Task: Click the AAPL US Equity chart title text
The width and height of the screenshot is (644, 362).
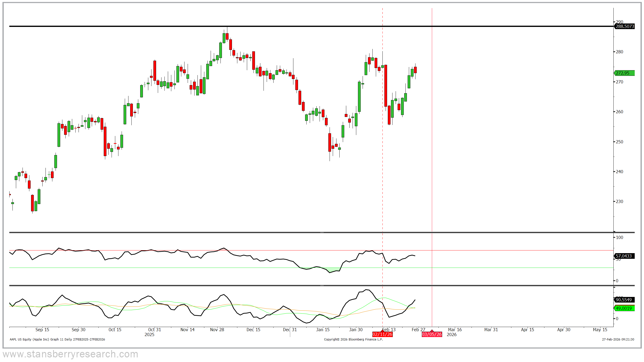Action: pos(57,339)
